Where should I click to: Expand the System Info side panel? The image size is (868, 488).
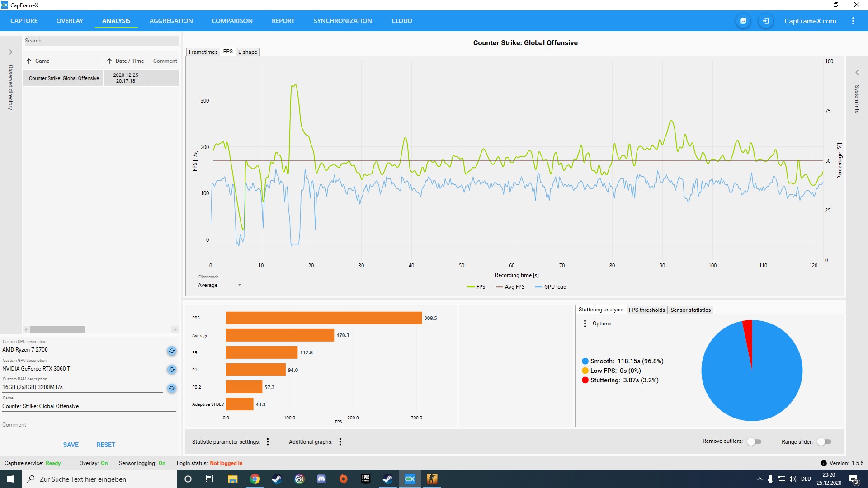click(857, 72)
